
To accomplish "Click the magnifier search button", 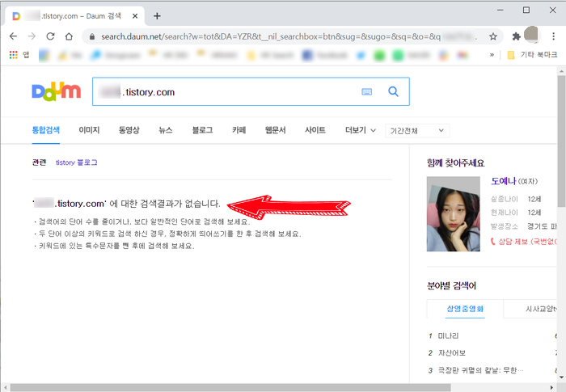I will coord(393,91).
